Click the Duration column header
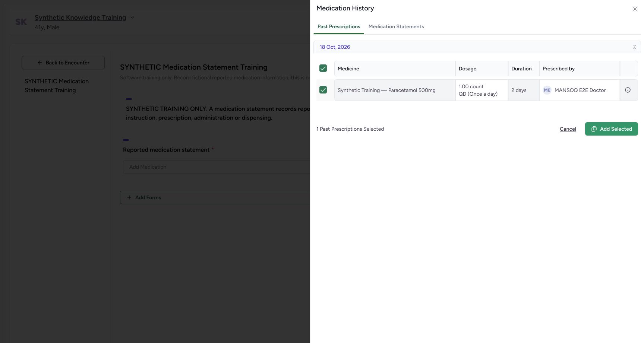The image size is (644, 343). [x=523, y=69]
